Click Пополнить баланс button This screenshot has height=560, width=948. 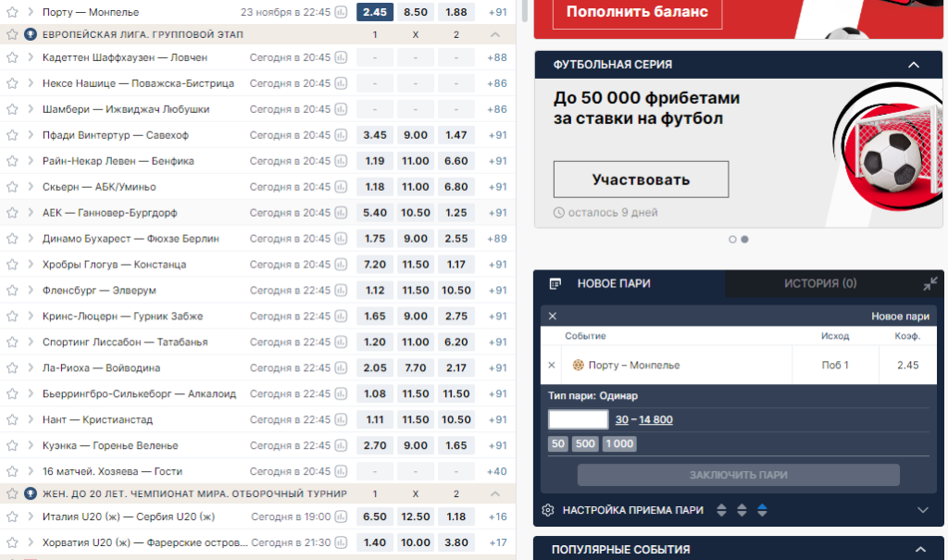637,12
